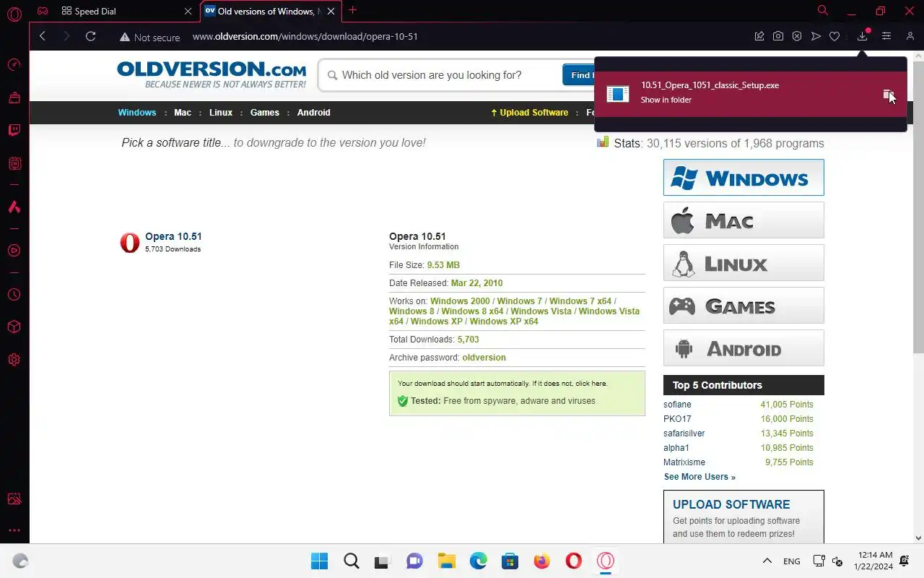
Task: Delete the downloaded file entry icon
Action: tap(888, 95)
